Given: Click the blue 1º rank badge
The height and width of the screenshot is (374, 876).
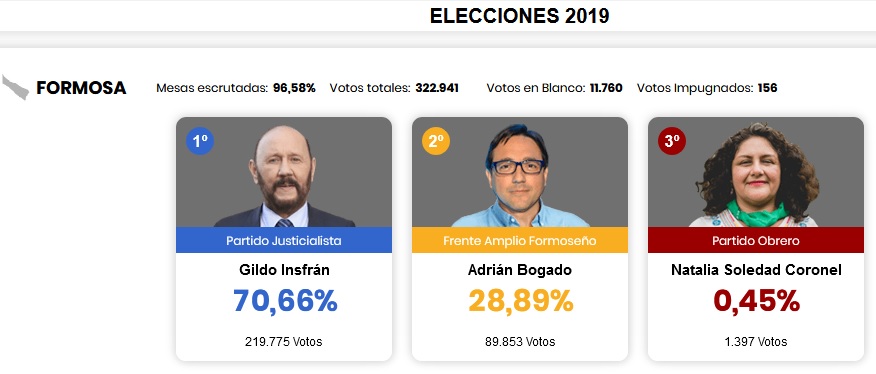Looking at the screenshot, I should pyautogui.click(x=200, y=141).
